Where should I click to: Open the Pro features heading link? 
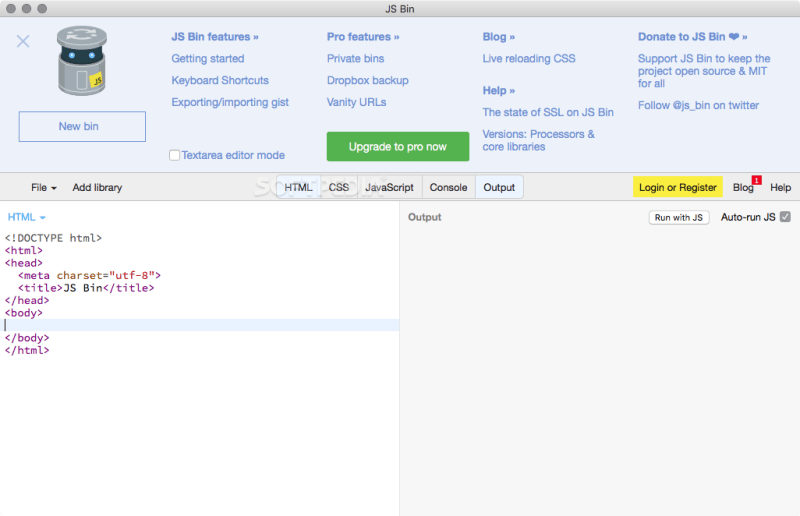point(363,37)
